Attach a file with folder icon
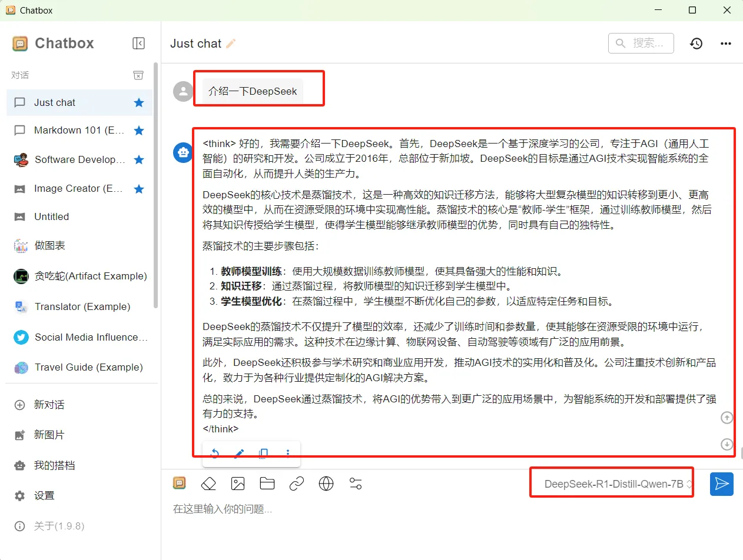743x560 pixels. [x=267, y=484]
